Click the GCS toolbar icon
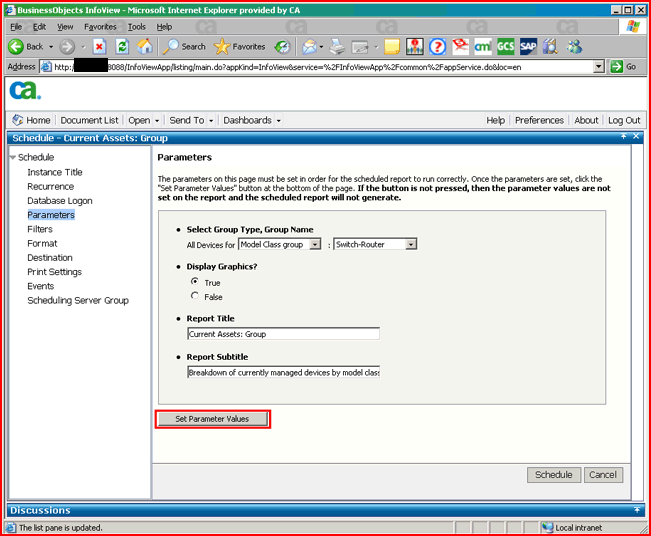Image resolution: width=651 pixels, height=536 pixels. coord(505,46)
